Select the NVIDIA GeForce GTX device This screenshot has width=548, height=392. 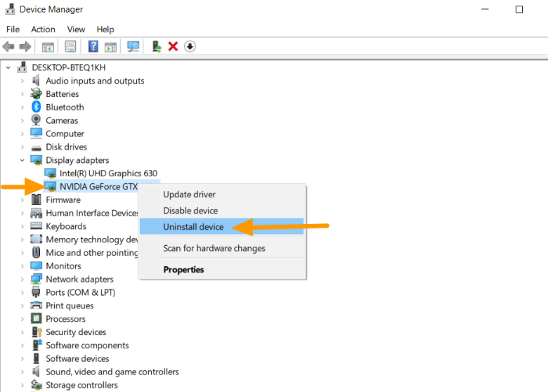[x=98, y=187]
